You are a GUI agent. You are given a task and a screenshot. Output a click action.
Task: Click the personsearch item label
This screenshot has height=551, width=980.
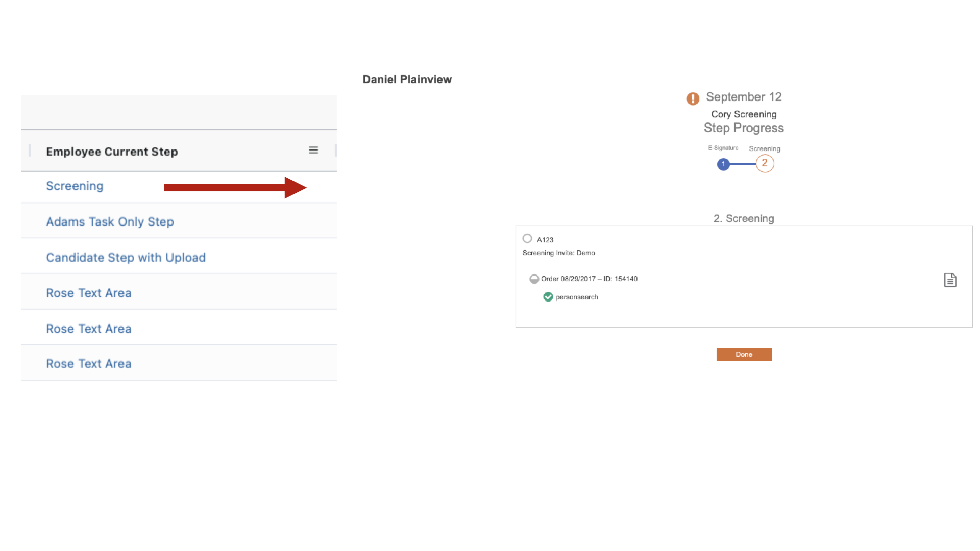click(577, 297)
